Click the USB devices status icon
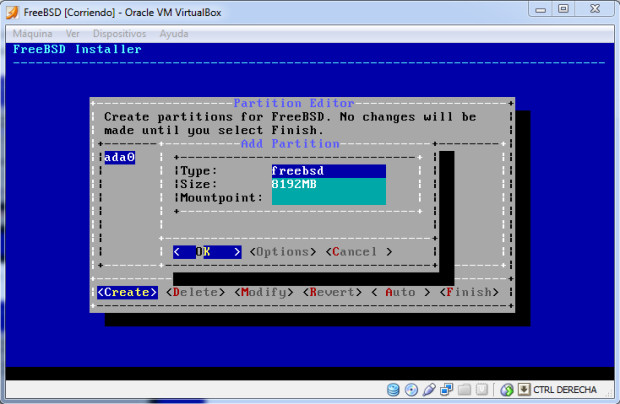This screenshot has width=620, height=404. (429, 389)
